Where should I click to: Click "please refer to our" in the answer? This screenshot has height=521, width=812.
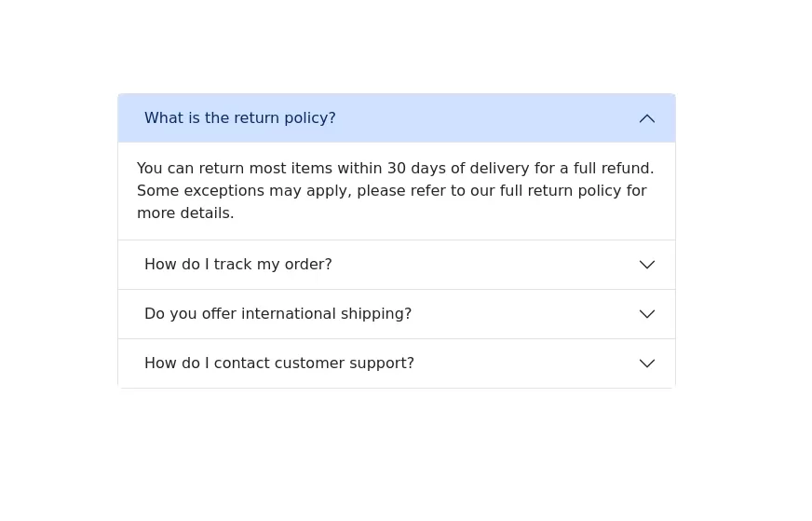click(x=426, y=191)
